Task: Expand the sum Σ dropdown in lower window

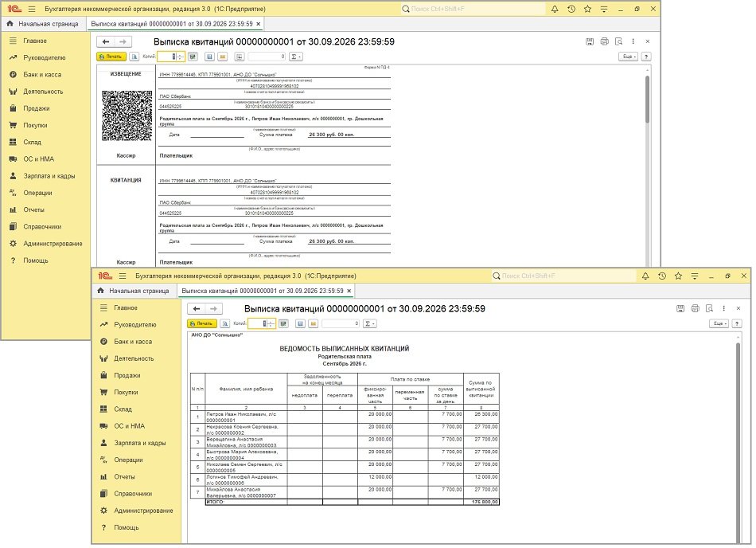Action: [x=369, y=323]
